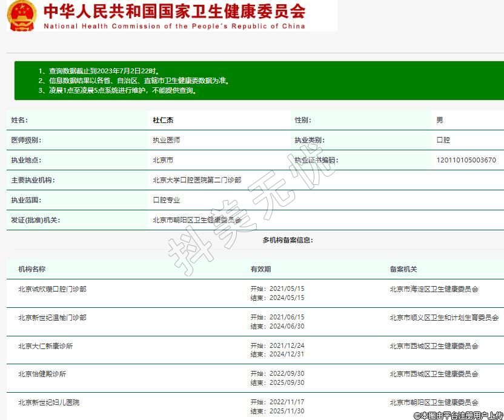This screenshot has width=504, height=420.
Task: Click the 执业范围 value 口腔专业
Action: [x=166, y=200]
